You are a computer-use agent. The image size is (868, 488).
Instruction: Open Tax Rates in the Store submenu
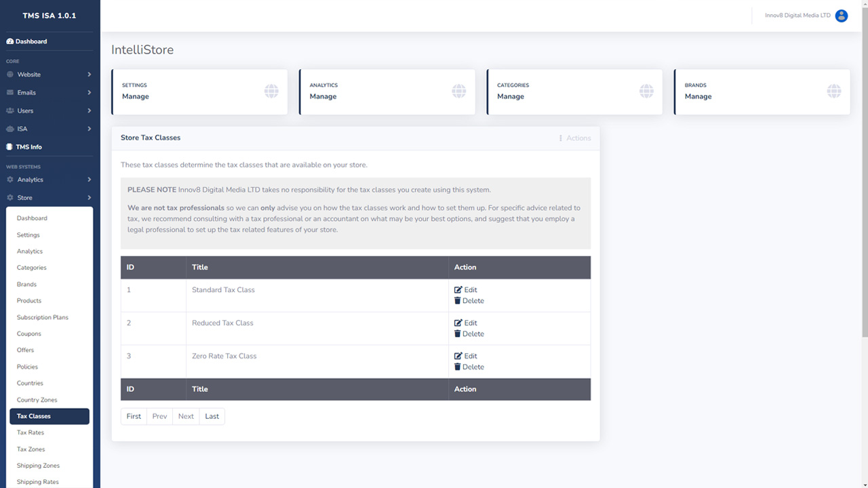(50, 432)
